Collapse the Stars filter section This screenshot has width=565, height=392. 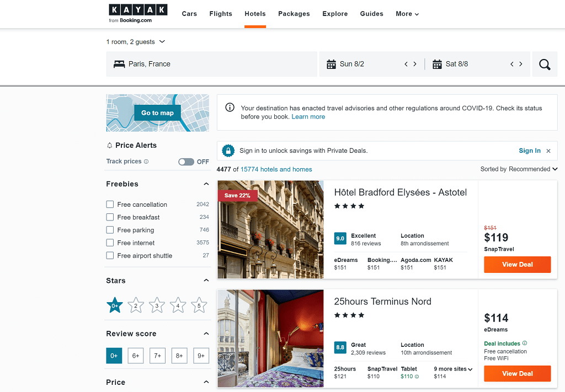coord(206,281)
